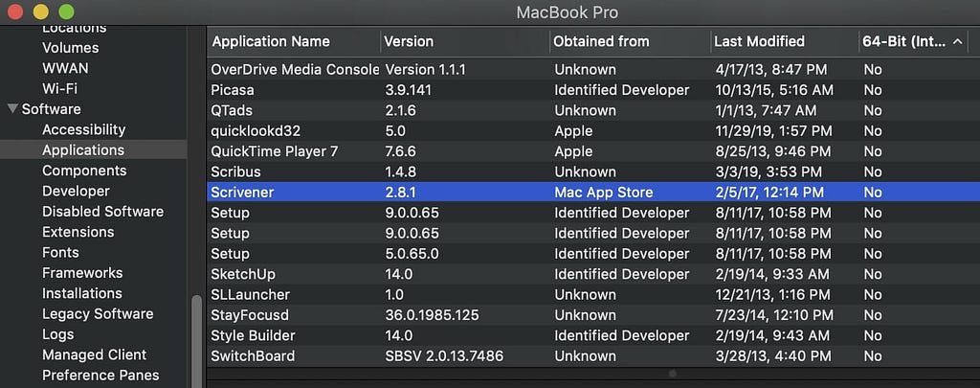Select Applications in the sidebar
Screen dimensions: 980x388
coord(93,150)
